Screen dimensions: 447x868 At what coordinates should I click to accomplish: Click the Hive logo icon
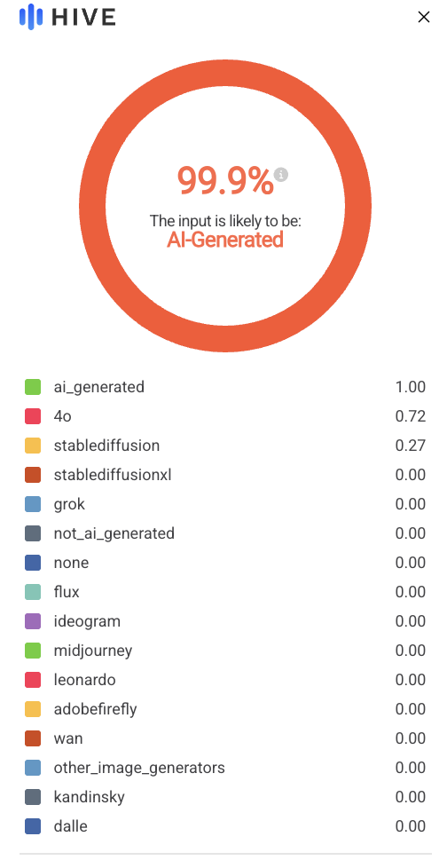31,17
